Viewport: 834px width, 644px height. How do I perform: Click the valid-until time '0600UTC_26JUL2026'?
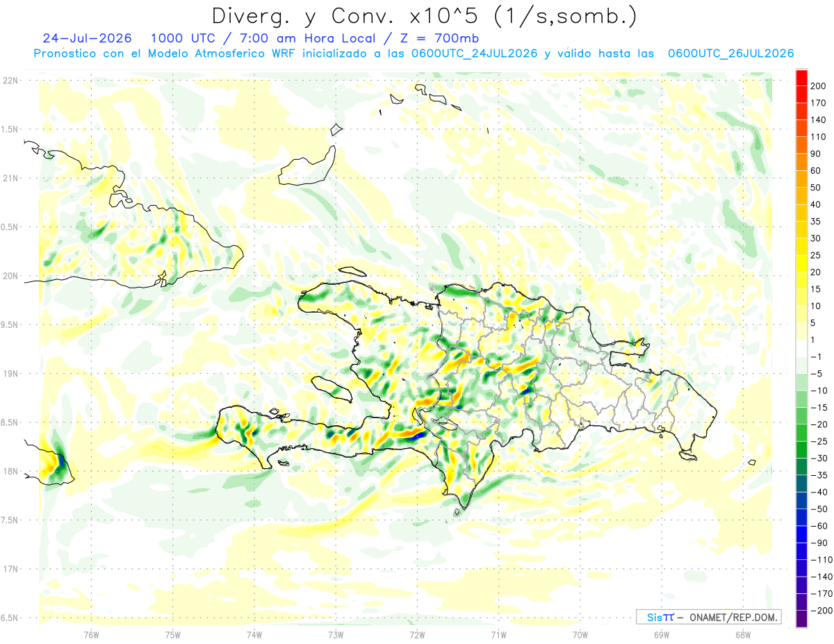[x=730, y=53]
